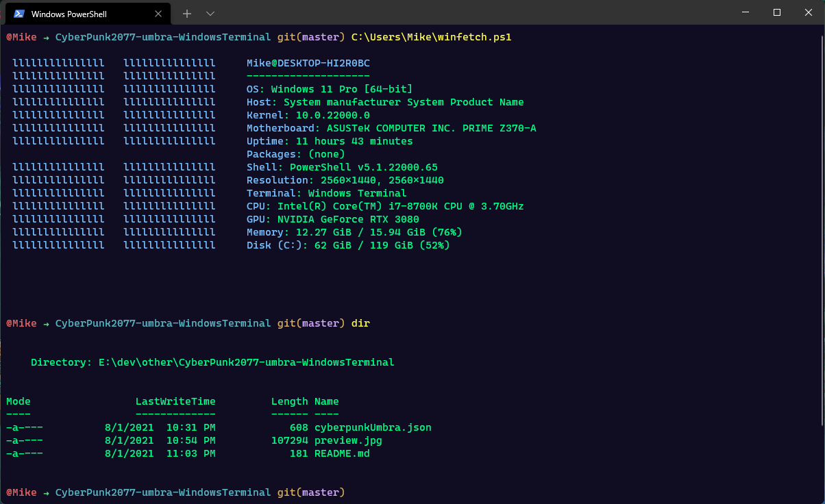This screenshot has height=504, width=825.
Task: Click the LastWriteTime column header
Action: coord(175,401)
